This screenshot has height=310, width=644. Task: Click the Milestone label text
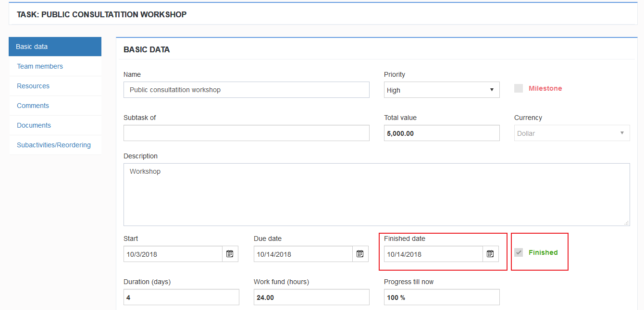click(545, 88)
